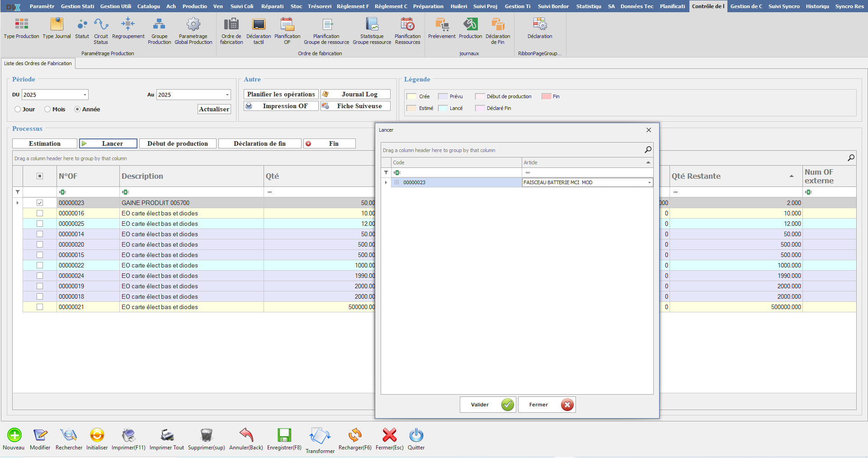Screen dimensions: 868x458
Task: Open the Article FAISCEAU BATTERIE dropdown
Action: click(x=649, y=183)
